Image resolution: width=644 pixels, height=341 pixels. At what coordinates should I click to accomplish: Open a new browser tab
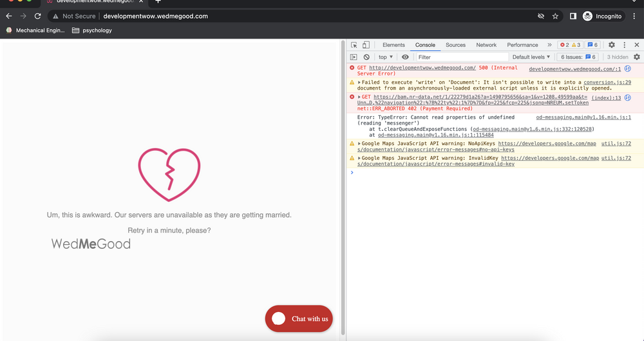pyautogui.click(x=158, y=2)
